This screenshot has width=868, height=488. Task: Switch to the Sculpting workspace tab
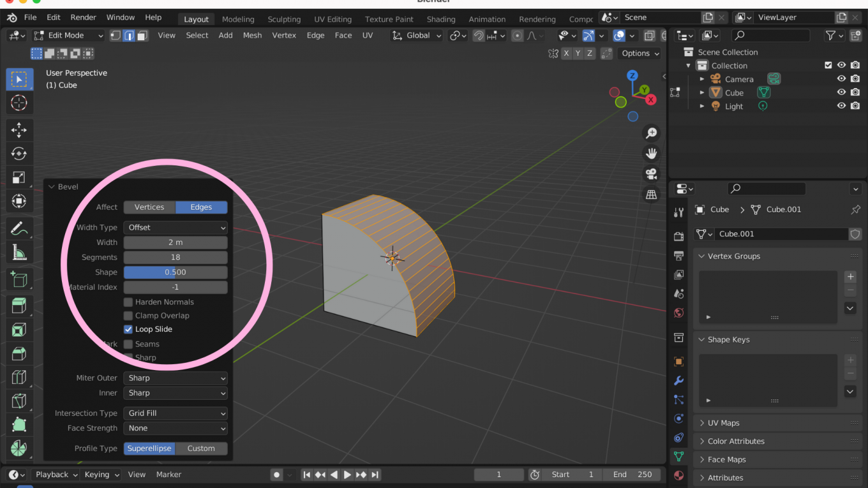pos(283,19)
